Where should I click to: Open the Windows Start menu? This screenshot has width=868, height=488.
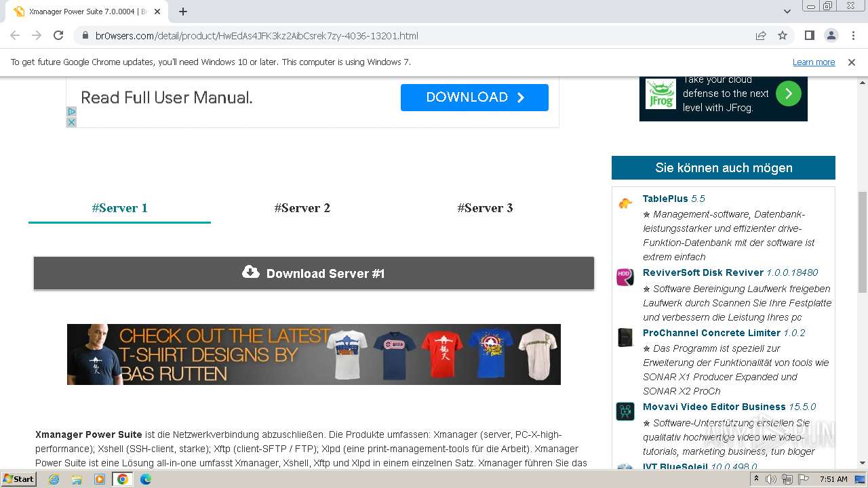click(19, 479)
